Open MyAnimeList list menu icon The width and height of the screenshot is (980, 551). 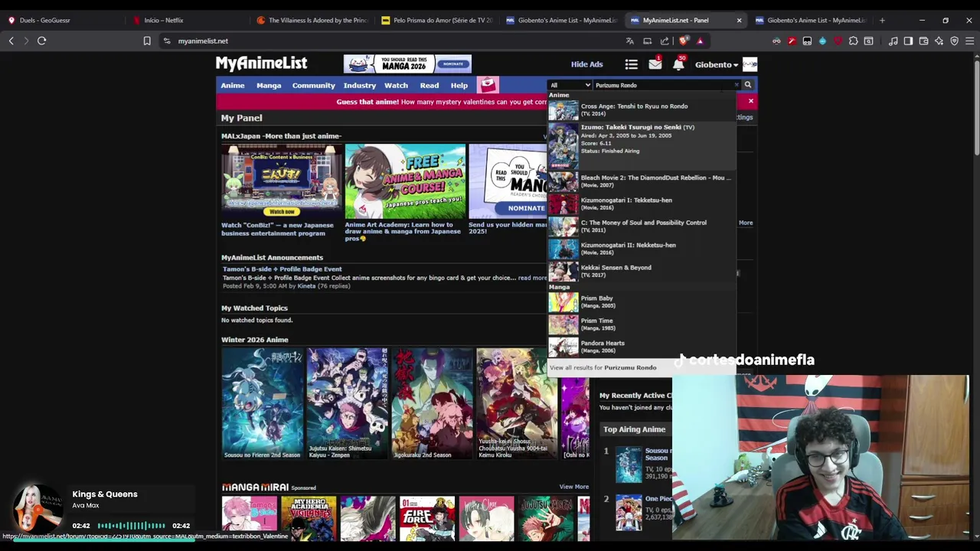click(631, 64)
